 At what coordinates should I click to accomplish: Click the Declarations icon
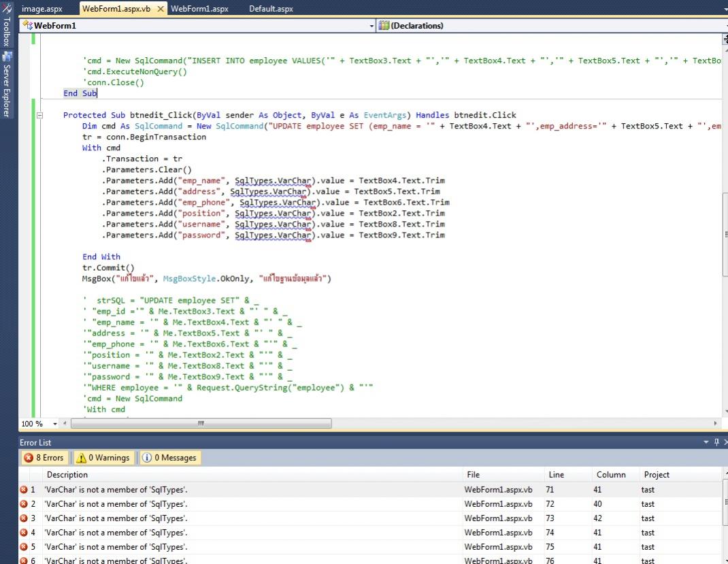384,26
